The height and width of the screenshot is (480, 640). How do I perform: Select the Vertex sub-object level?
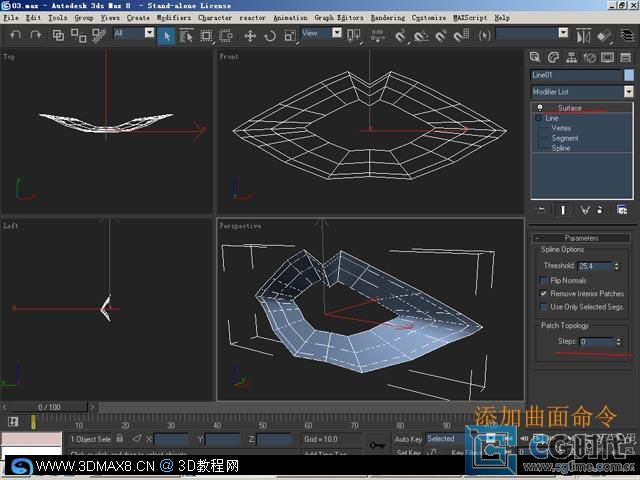point(561,128)
